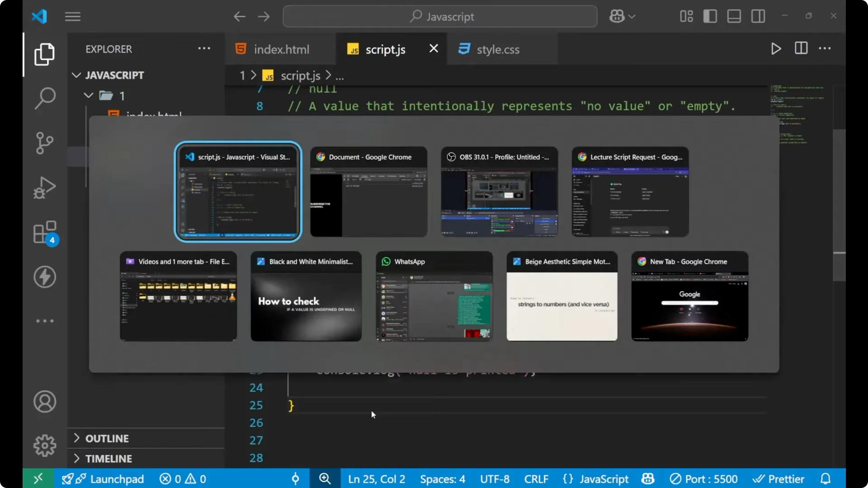Expand the TIMELINE section

pos(108,459)
